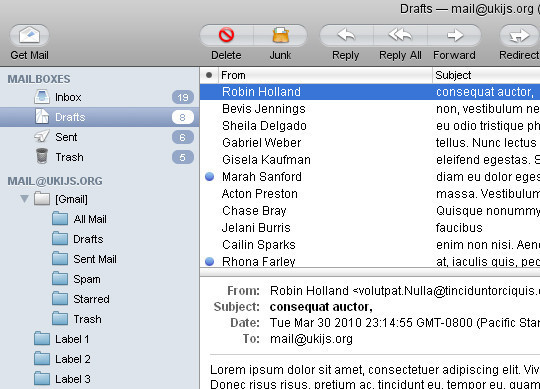Click the Redirect arrow icon
Screen dimensions: 540x389
point(519,35)
